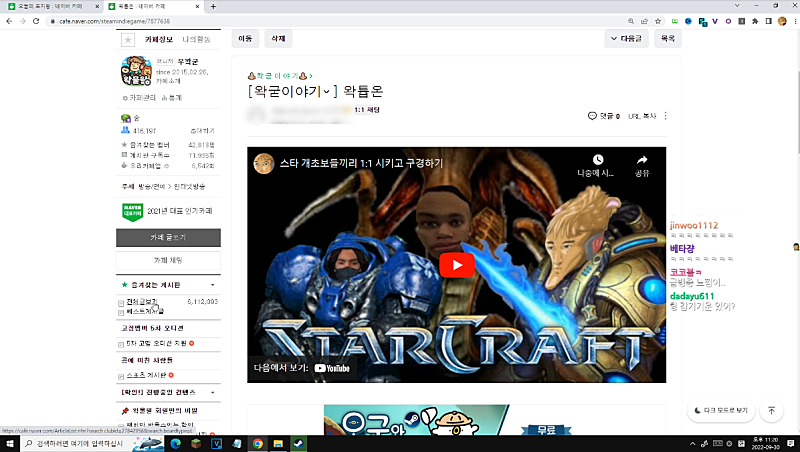Click 왁물원 회원만의 비밀 heading
800x452 pixels.
165,410
